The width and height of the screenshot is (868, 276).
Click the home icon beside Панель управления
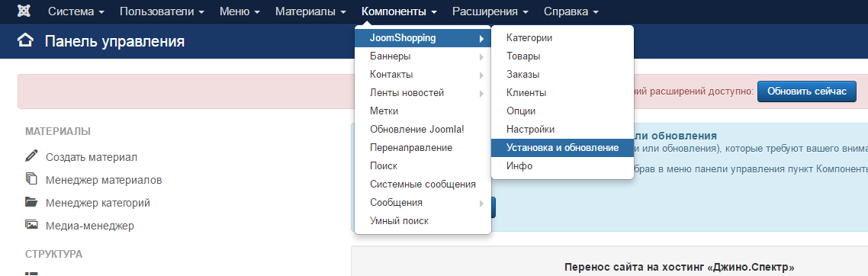point(25,41)
